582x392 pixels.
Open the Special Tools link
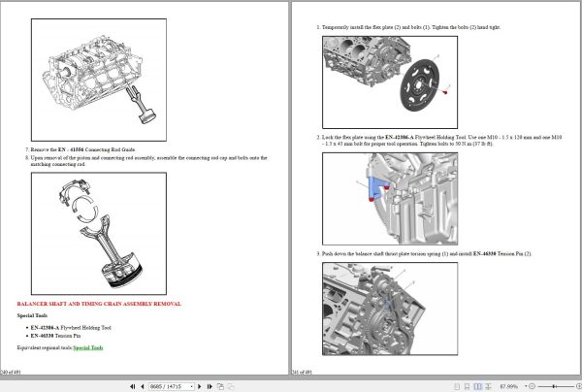(x=88, y=347)
